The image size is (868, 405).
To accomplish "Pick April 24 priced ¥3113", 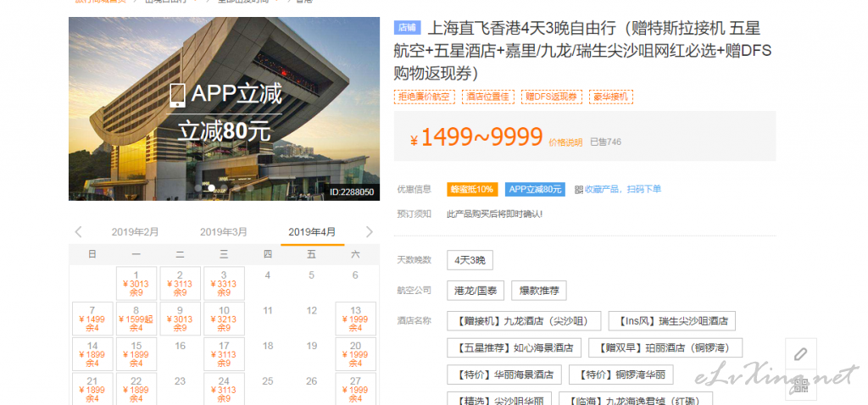I will pos(224,389).
